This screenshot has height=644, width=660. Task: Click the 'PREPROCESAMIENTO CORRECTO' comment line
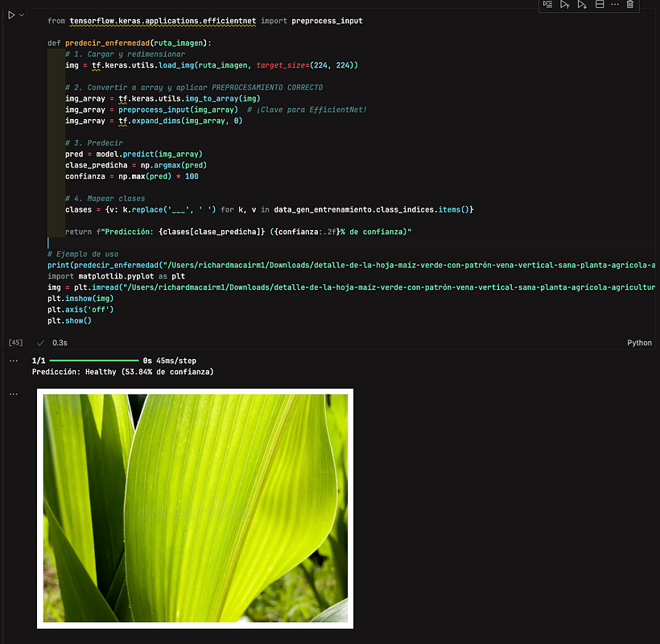pyautogui.click(x=194, y=88)
